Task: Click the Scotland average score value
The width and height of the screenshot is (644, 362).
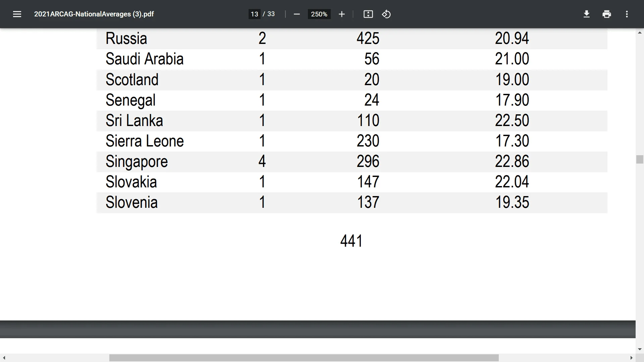Action: tap(512, 79)
